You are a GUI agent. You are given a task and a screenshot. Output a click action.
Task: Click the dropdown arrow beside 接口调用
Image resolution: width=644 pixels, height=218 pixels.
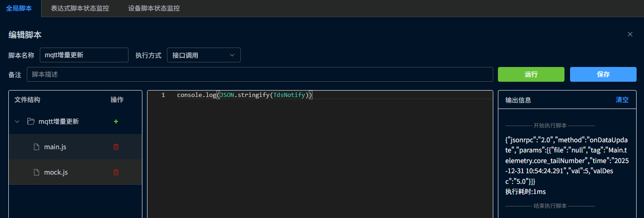pyautogui.click(x=232, y=55)
